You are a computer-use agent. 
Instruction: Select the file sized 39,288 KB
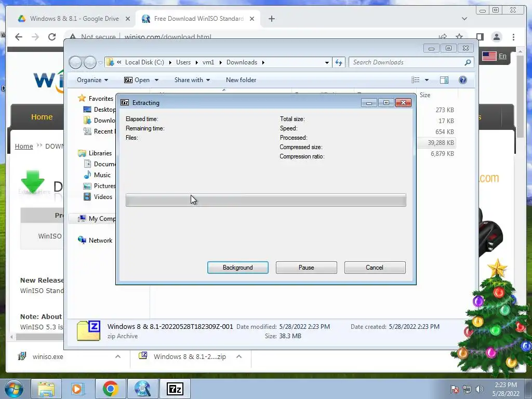441,143
